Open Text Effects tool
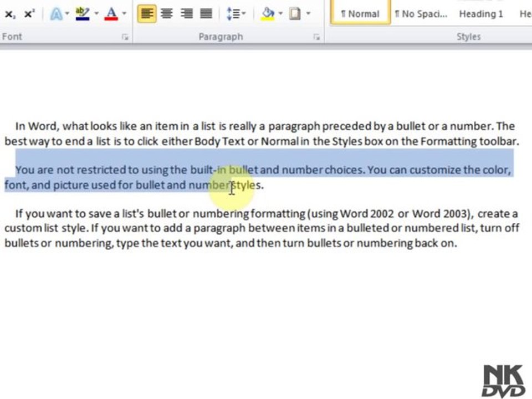Image resolution: width=532 pixels, height=399 pixels. click(56, 14)
